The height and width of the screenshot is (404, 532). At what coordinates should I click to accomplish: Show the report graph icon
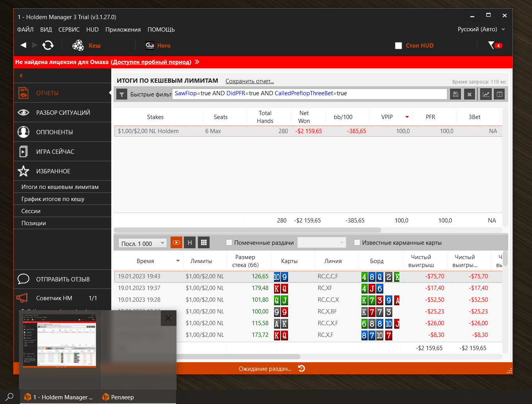click(486, 94)
